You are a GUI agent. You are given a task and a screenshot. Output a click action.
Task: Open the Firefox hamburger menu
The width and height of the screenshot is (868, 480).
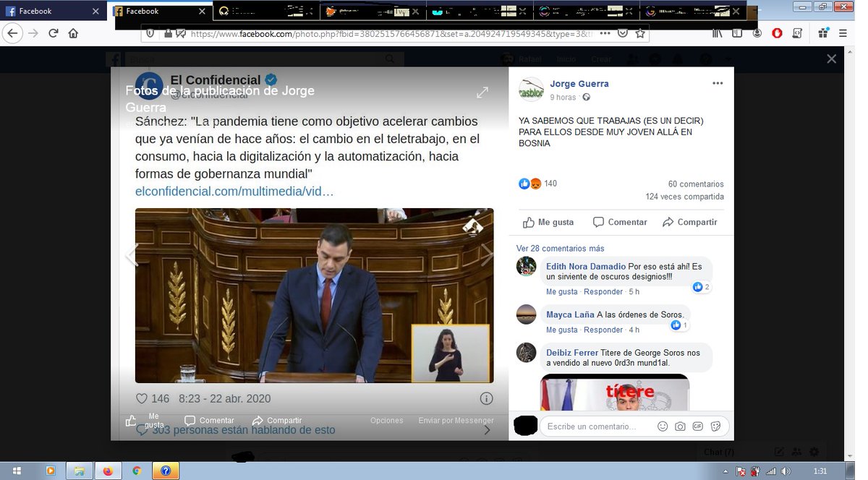click(843, 33)
